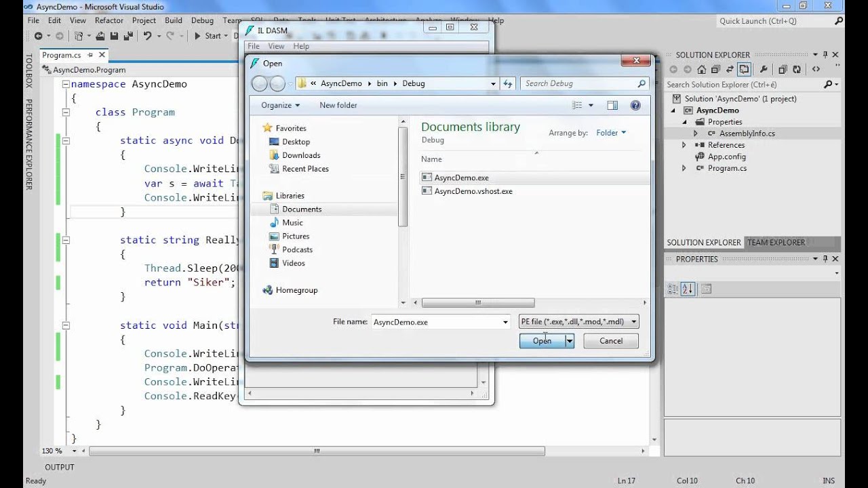Open the PE file type filter dropdown
This screenshot has width=868, height=488.
pos(578,322)
